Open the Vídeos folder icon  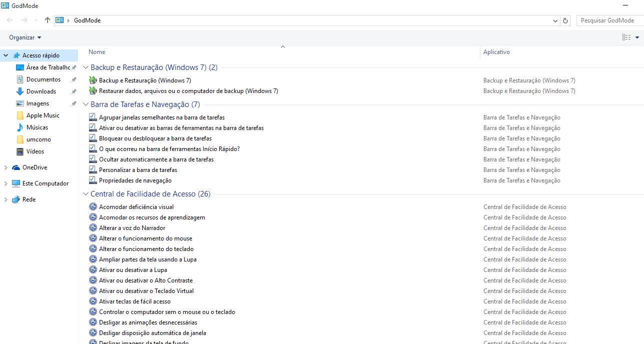[x=20, y=151]
